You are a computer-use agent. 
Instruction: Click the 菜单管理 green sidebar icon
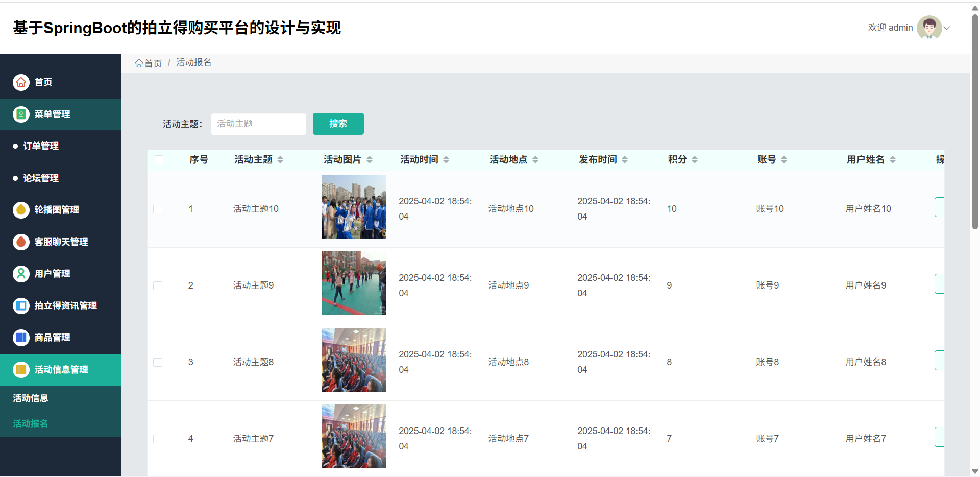point(21,114)
